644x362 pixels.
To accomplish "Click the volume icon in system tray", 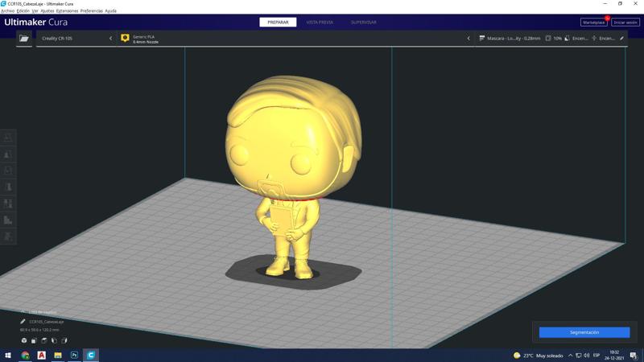I will pyautogui.click(x=587, y=356).
